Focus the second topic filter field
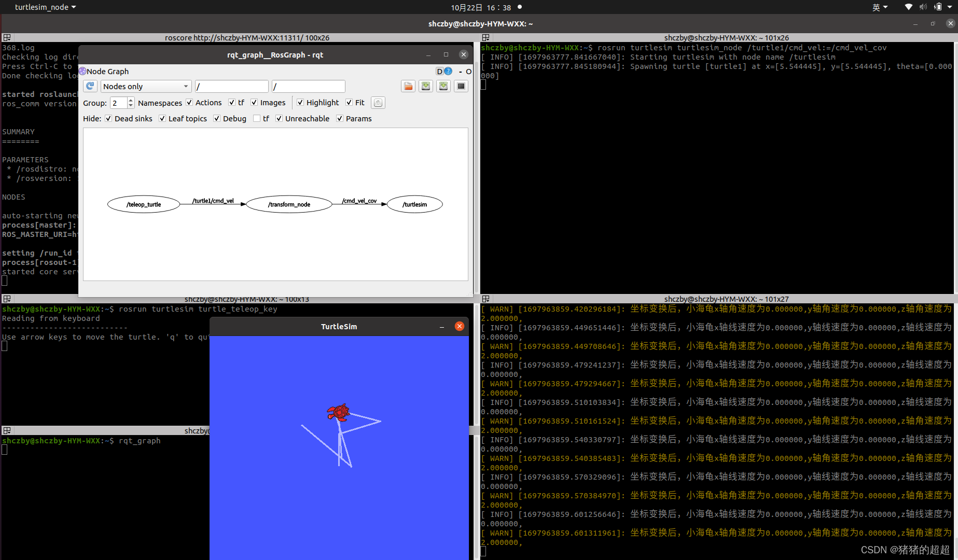This screenshot has height=560, width=958. point(309,86)
